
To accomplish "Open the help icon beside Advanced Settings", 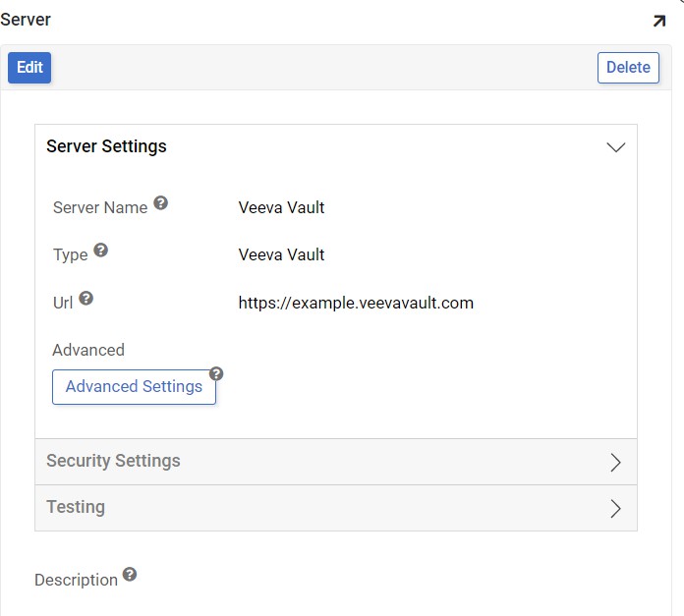I will 216,373.
